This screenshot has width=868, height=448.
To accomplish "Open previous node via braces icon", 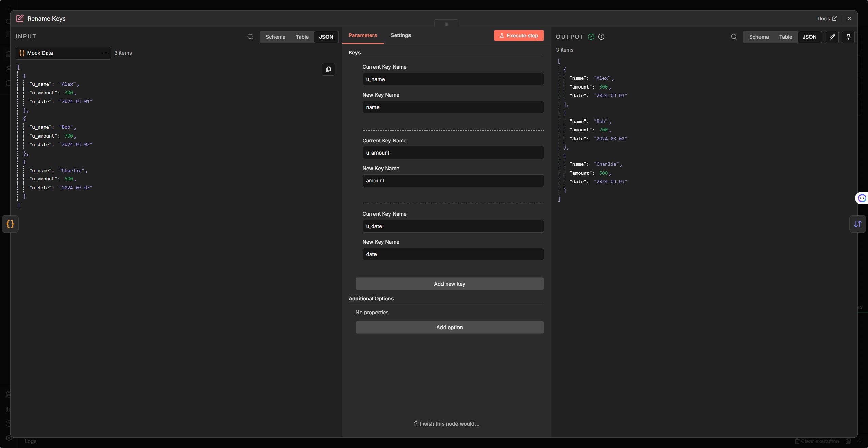I will pos(10,224).
